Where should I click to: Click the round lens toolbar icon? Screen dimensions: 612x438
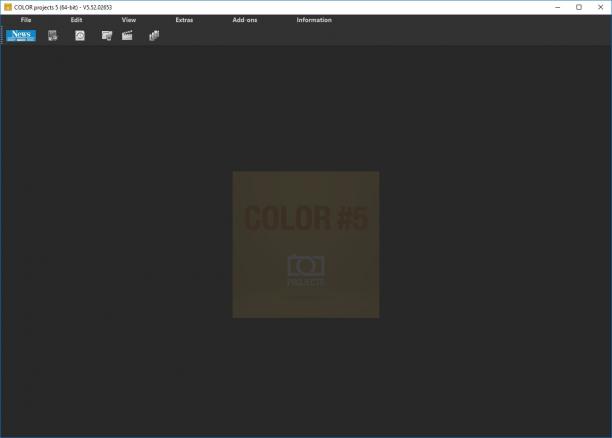pos(80,36)
